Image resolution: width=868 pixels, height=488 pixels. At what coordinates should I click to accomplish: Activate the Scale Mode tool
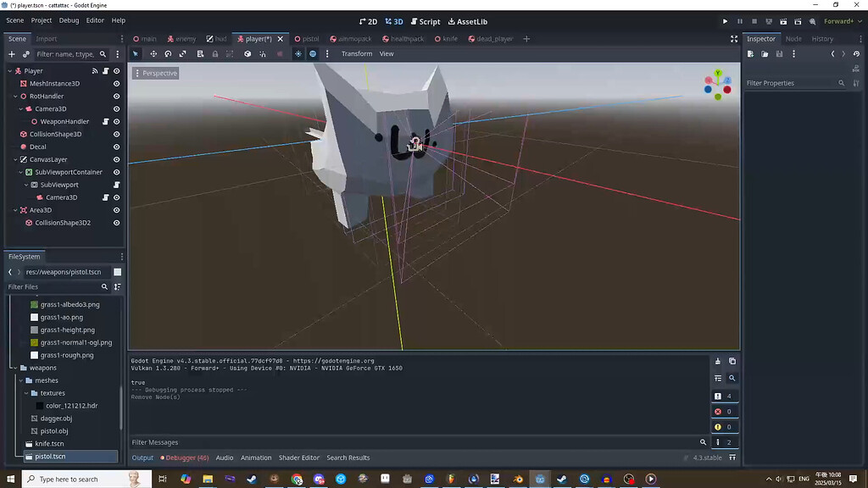pos(183,53)
